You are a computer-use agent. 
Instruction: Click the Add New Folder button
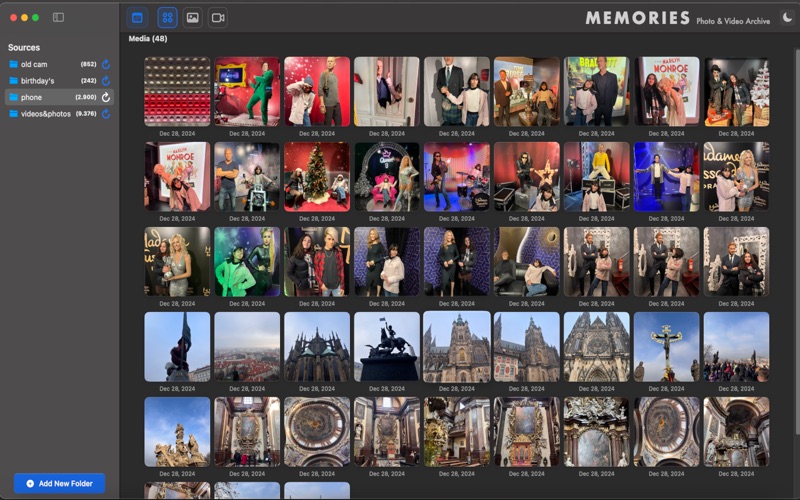pos(59,483)
